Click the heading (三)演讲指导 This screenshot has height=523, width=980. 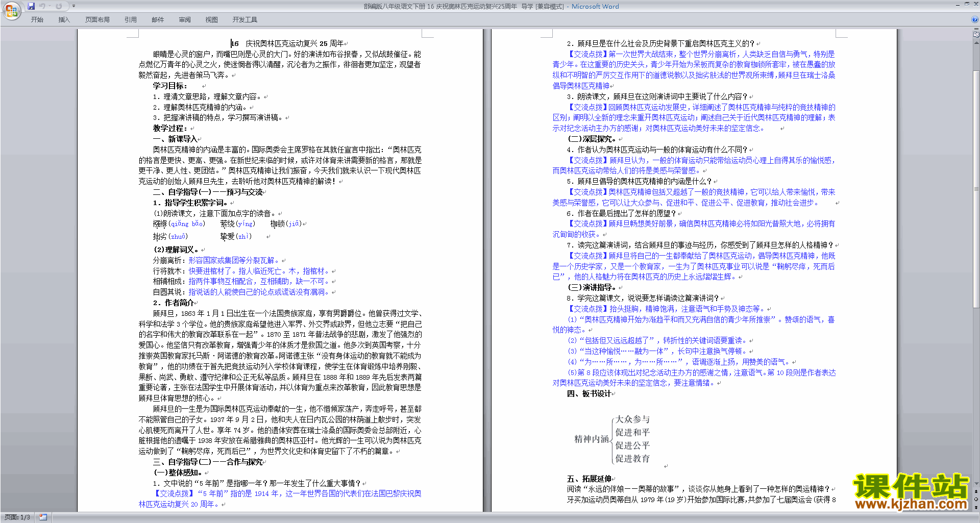pos(592,287)
